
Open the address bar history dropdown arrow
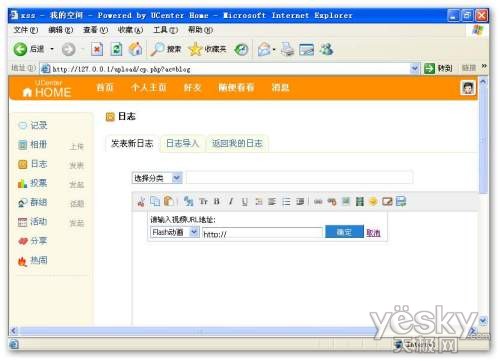pyautogui.click(x=414, y=68)
